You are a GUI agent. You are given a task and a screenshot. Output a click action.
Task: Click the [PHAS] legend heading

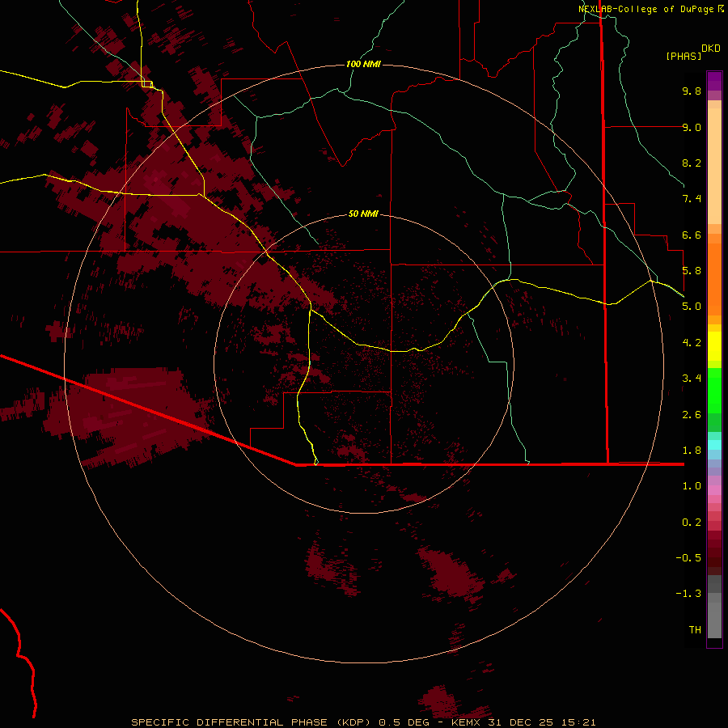click(684, 56)
